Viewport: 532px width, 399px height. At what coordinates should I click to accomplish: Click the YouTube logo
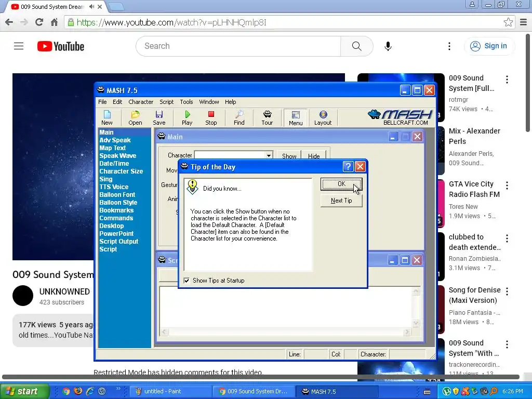(x=61, y=46)
